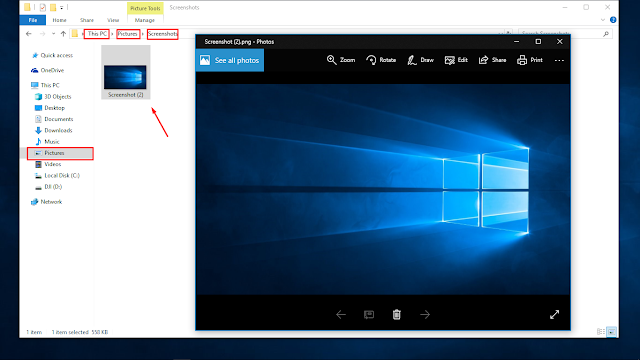Open Downloads in navigation pane
This screenshot has height=360, width=640.
(x=53, y=130)
